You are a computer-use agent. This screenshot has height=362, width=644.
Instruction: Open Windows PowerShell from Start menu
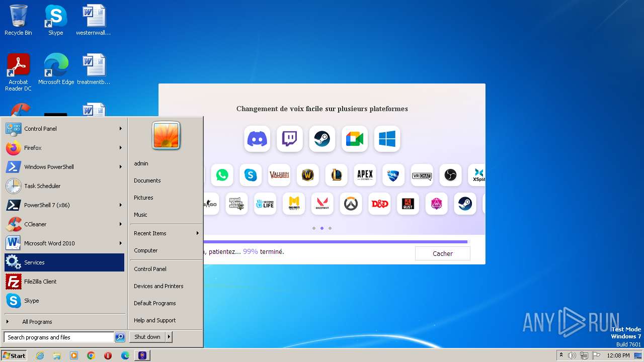(x=64, y=167)
